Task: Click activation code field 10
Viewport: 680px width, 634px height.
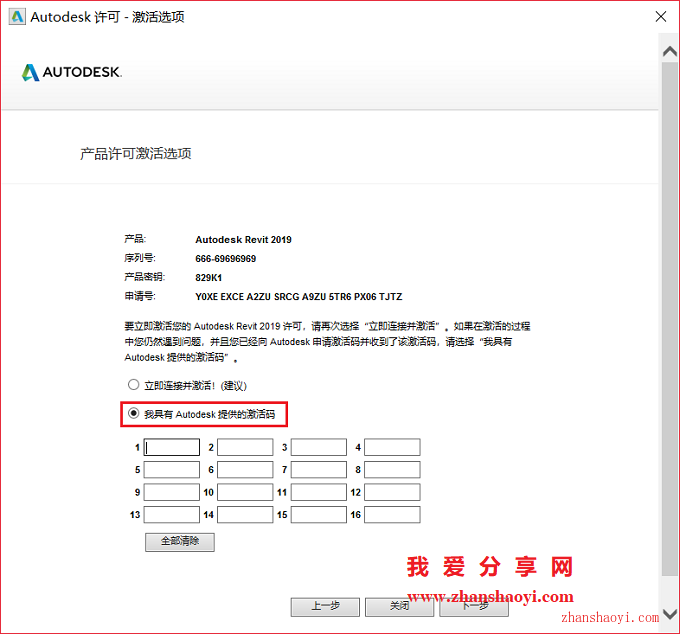Action: point(245,492)
